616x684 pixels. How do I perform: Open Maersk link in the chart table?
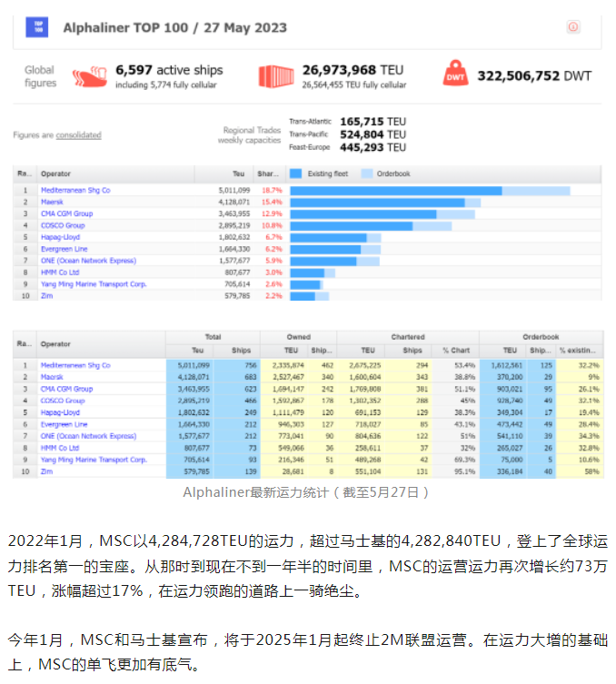pyautogui.click(x=52, y=202)
